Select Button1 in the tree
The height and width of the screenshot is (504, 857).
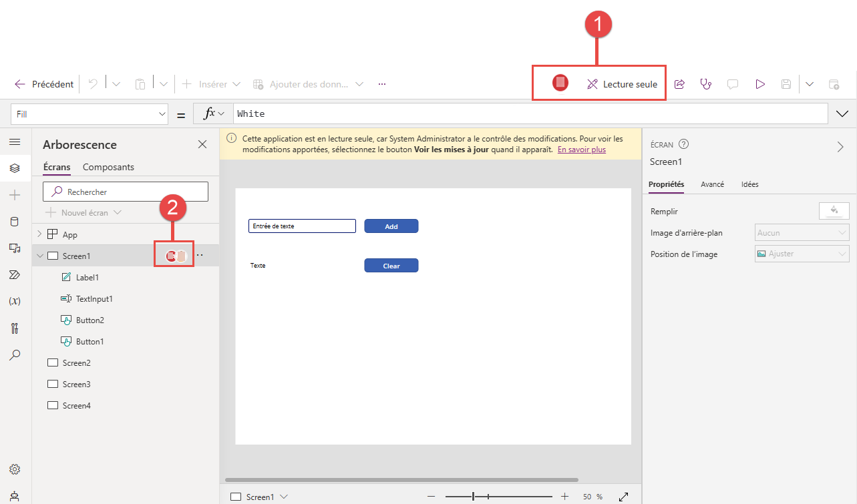(x=90, y=341)
